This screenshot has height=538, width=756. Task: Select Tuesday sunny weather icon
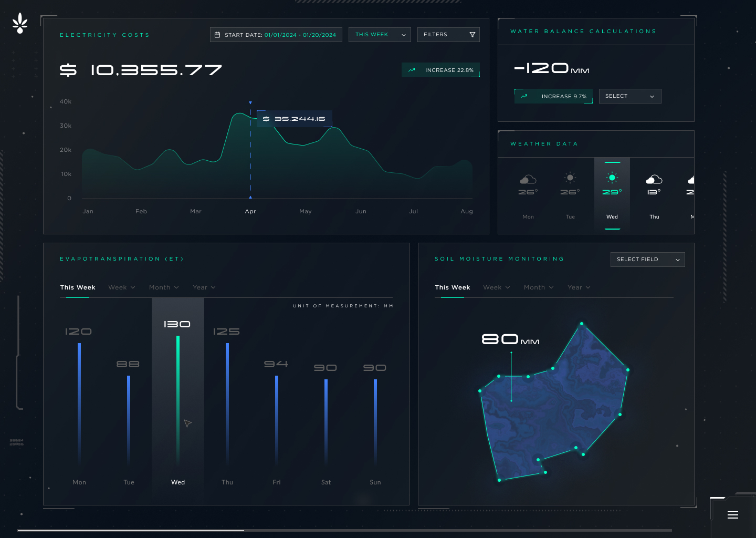click(570, 177)
